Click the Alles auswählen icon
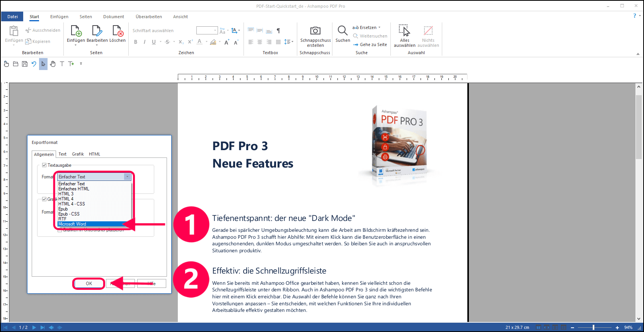 pyautogui.click(x=404, y=31)
